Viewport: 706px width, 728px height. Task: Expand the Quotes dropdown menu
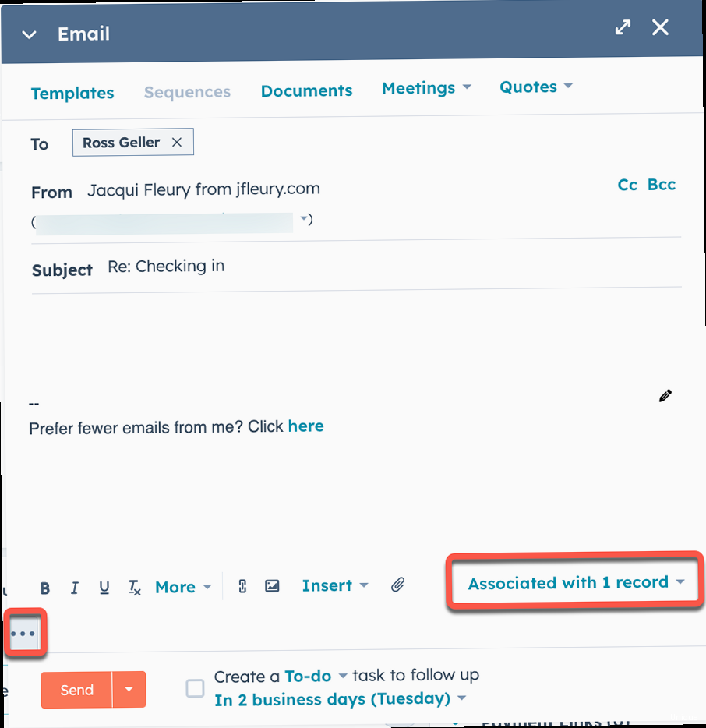[536, 87]
